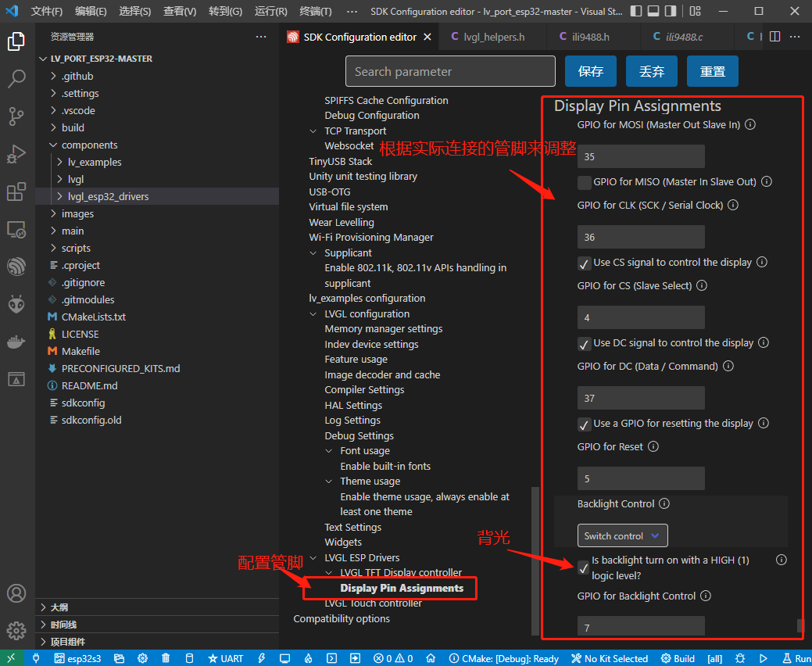Click the Build button in the status bar
Screen dimensions: 812x666
tap(678, 658)
